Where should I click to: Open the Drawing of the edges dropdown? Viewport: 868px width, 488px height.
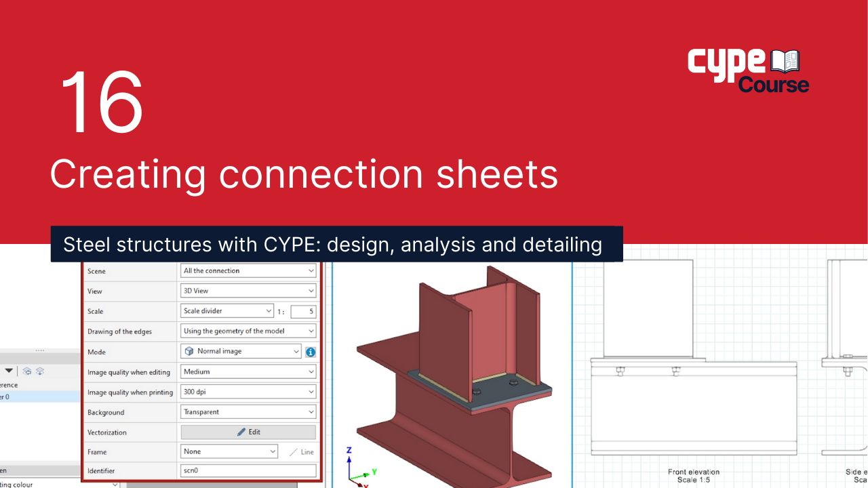249,331
